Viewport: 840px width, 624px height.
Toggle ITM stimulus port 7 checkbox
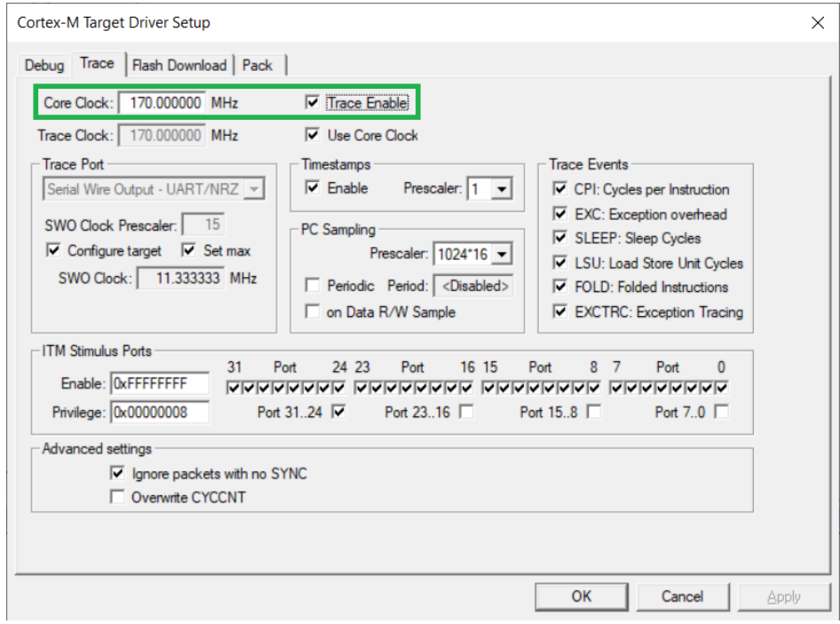click(x=616, y=388)
